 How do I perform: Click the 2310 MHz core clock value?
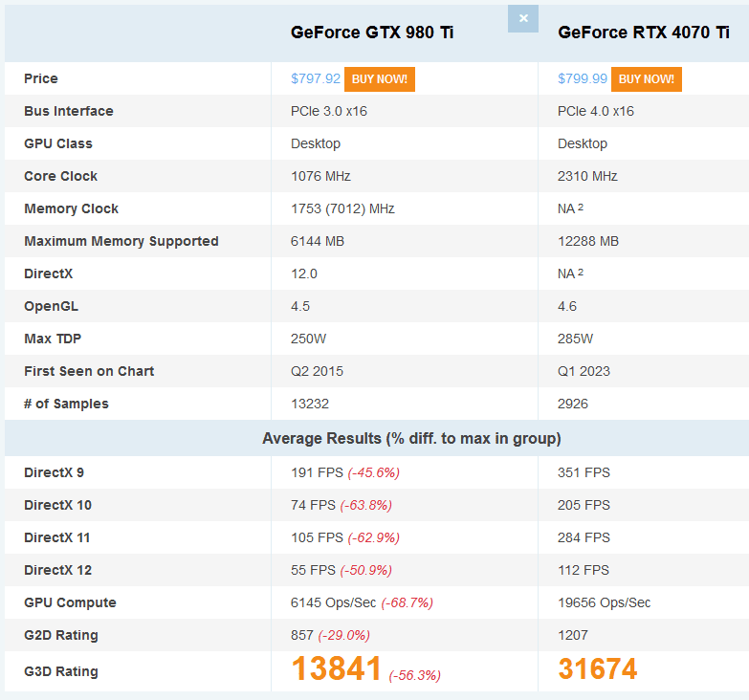(587, 176)
